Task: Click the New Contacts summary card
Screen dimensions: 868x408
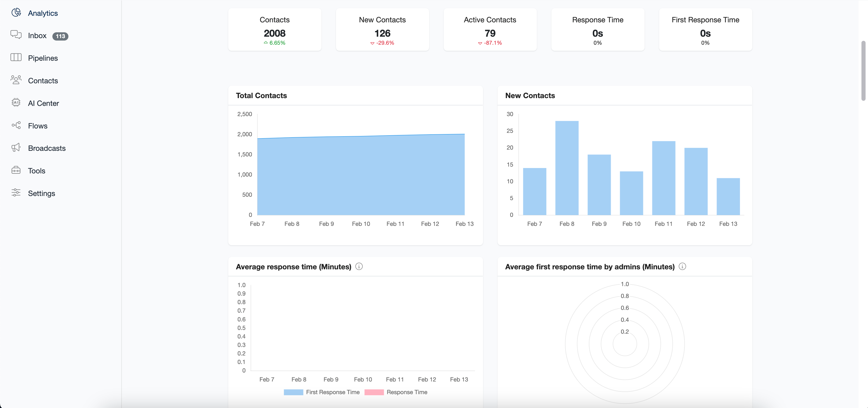Action: (382, 30)
